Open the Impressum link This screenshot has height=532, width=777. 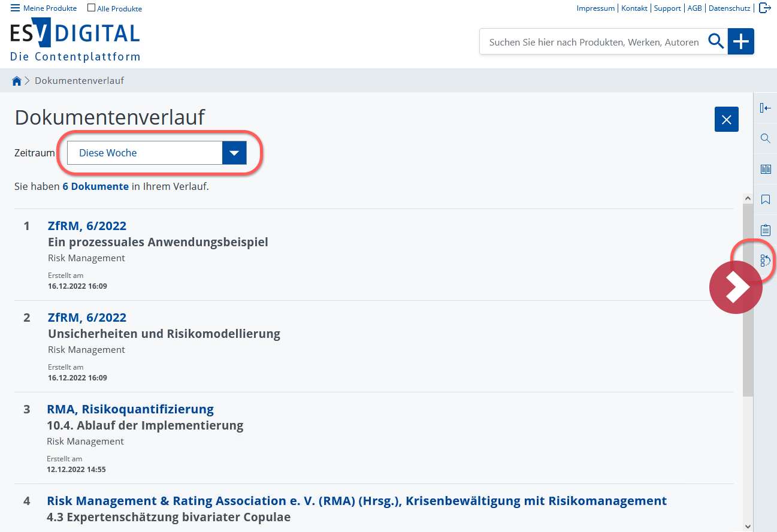tap(595, 8)
